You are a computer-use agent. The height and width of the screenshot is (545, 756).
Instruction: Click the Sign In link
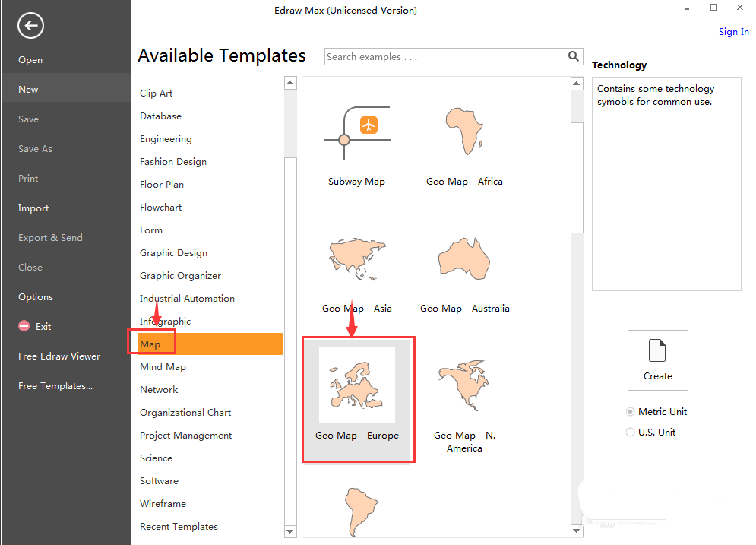pos(733,32)
